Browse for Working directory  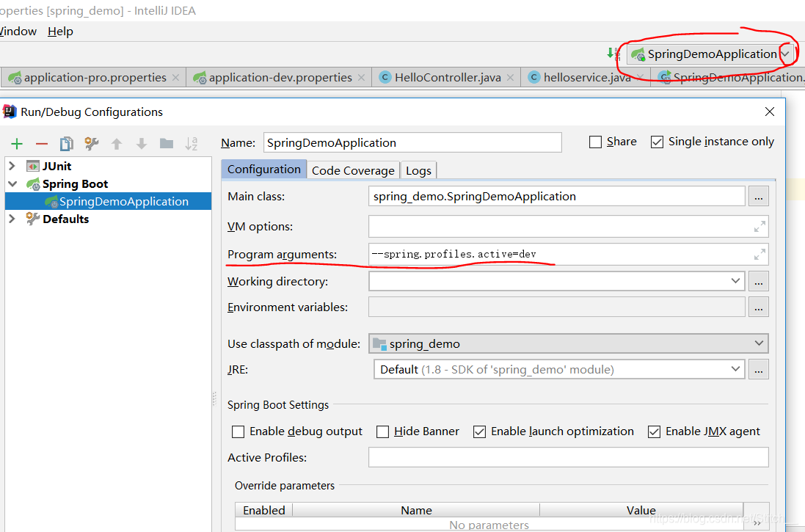click(758, 281)
